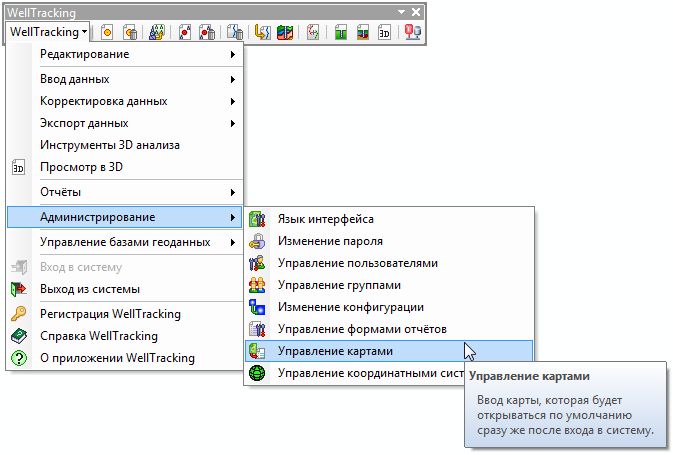673x455 pixels.
Task: Click the 3D view toolbar icon
Action: point(384,32)
